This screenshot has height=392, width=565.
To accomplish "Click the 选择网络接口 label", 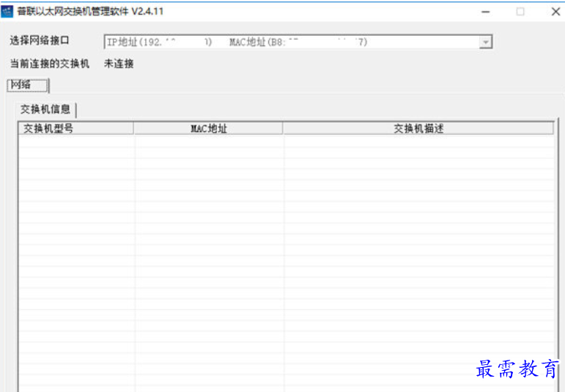I will pos(40,40).
